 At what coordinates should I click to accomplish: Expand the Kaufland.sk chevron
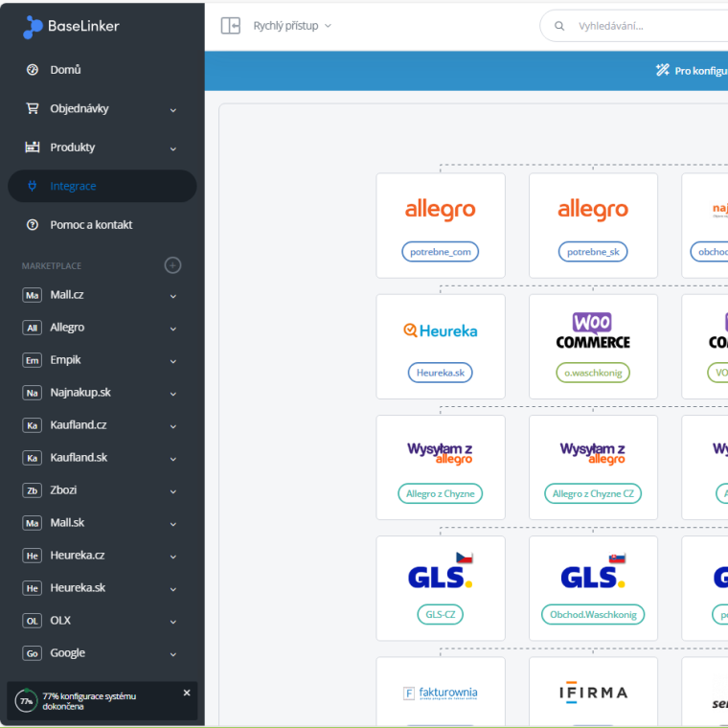pos(173,459)
